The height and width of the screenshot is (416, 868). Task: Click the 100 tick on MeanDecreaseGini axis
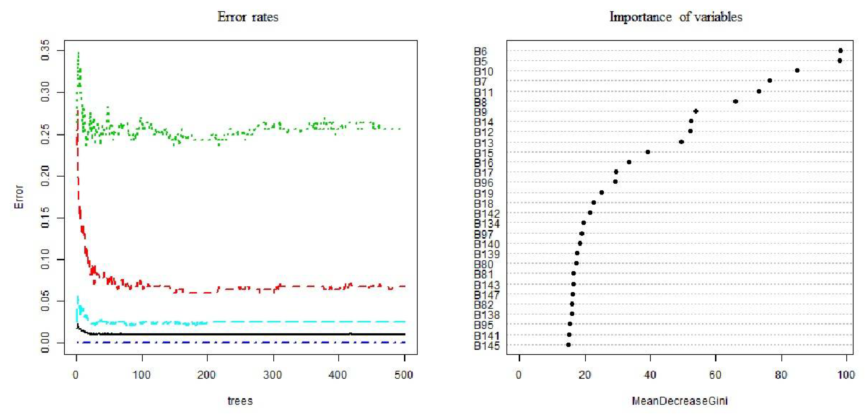[x=846, y=374]
